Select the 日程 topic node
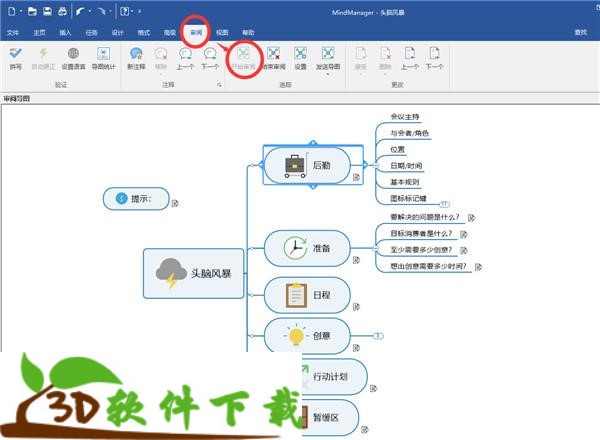This screenshot has height=440, width=600. point(307,295)
